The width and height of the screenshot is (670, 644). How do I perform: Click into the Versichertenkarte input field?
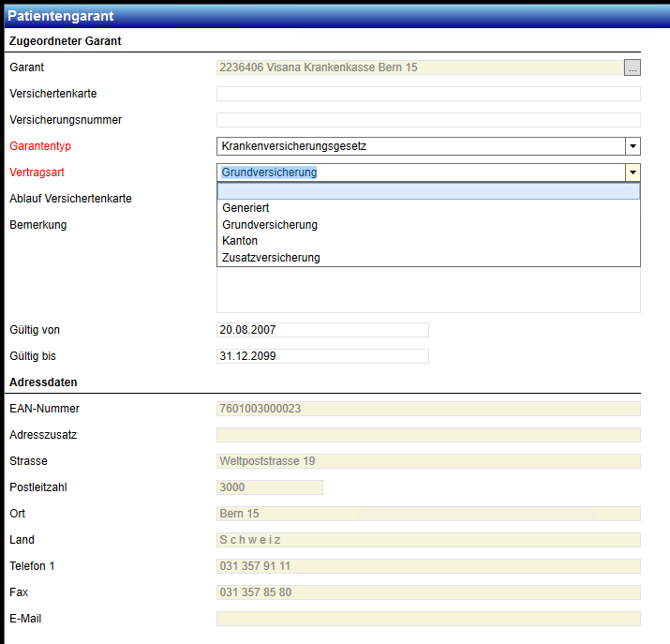tap(428, 94)
